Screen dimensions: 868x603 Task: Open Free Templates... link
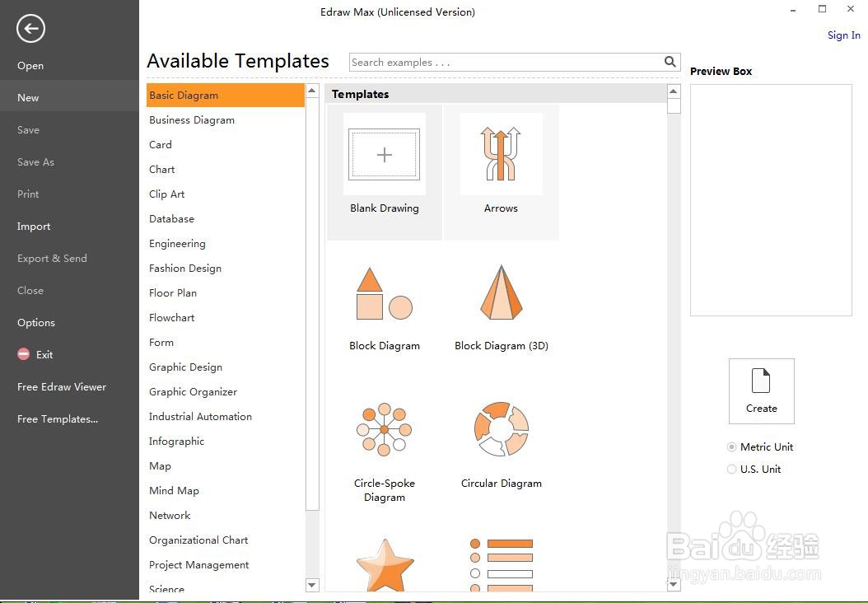point(58,418)
